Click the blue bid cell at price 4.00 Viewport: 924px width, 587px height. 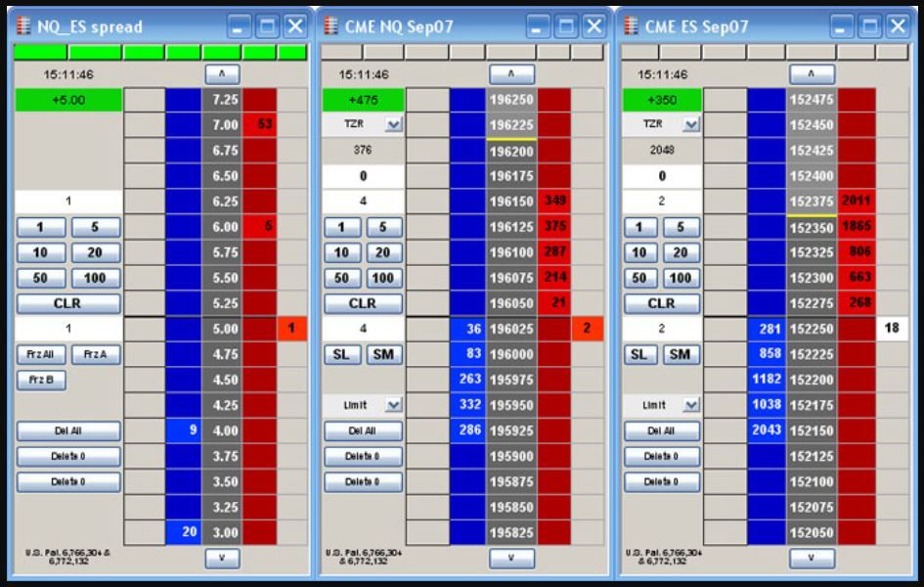click(182, 429)
